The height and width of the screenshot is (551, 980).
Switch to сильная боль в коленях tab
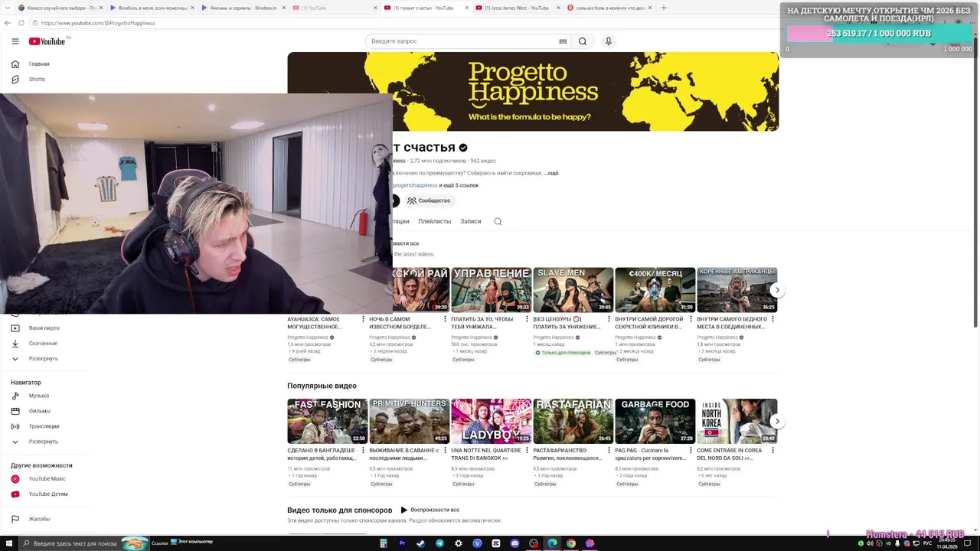609,8
